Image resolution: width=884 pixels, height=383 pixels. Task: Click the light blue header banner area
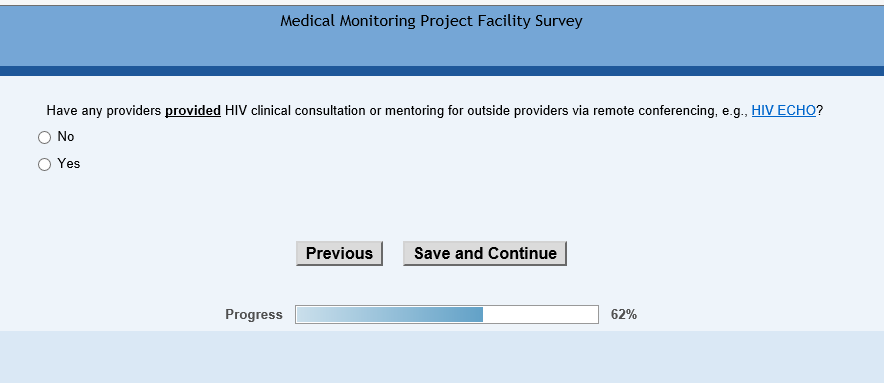coord(442,48)
